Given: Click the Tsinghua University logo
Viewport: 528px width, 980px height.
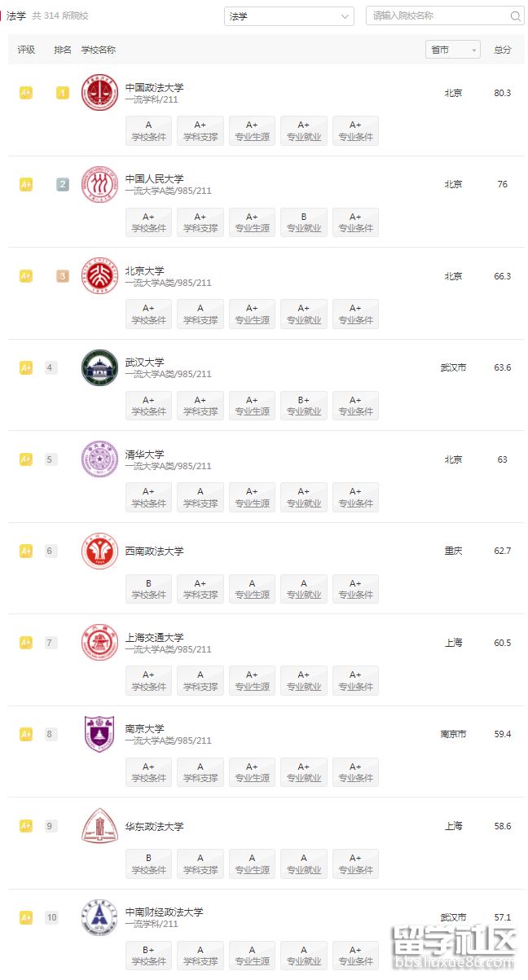Looking at the screenshot, I should click(99, 459).
